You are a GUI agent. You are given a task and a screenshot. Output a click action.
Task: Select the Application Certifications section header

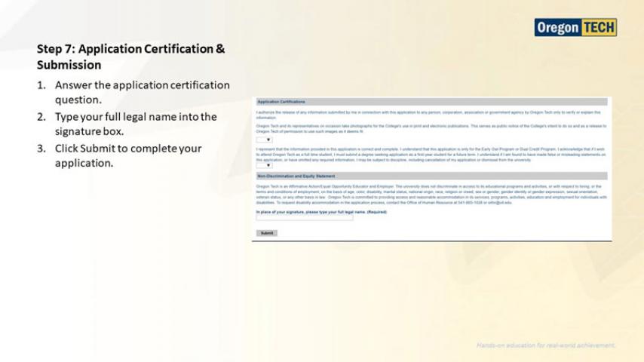pyautogui.click(x=281, y=101)
